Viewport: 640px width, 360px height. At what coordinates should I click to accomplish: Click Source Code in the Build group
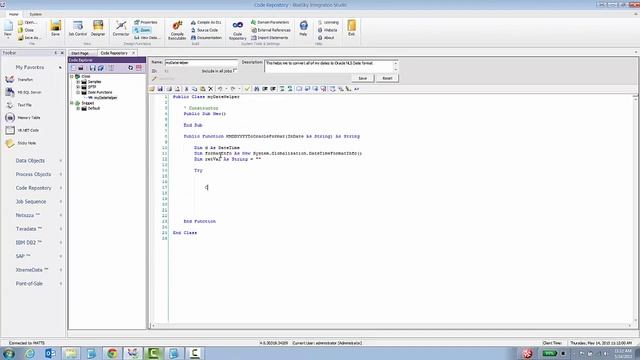(205, 30)
